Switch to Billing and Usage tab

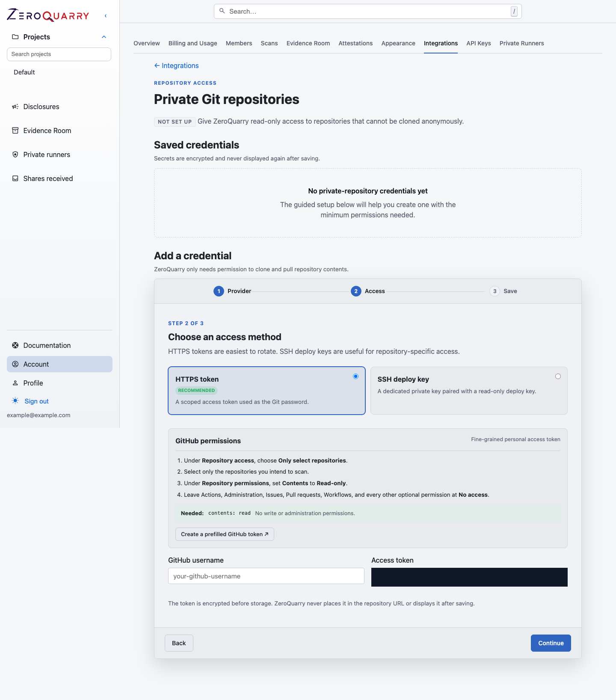tap(193, 43)
